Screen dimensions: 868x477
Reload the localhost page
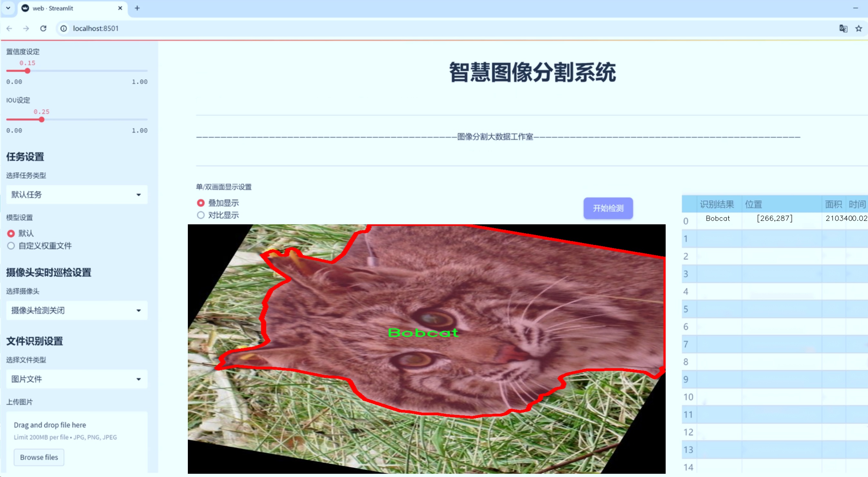tap(43, 28)
